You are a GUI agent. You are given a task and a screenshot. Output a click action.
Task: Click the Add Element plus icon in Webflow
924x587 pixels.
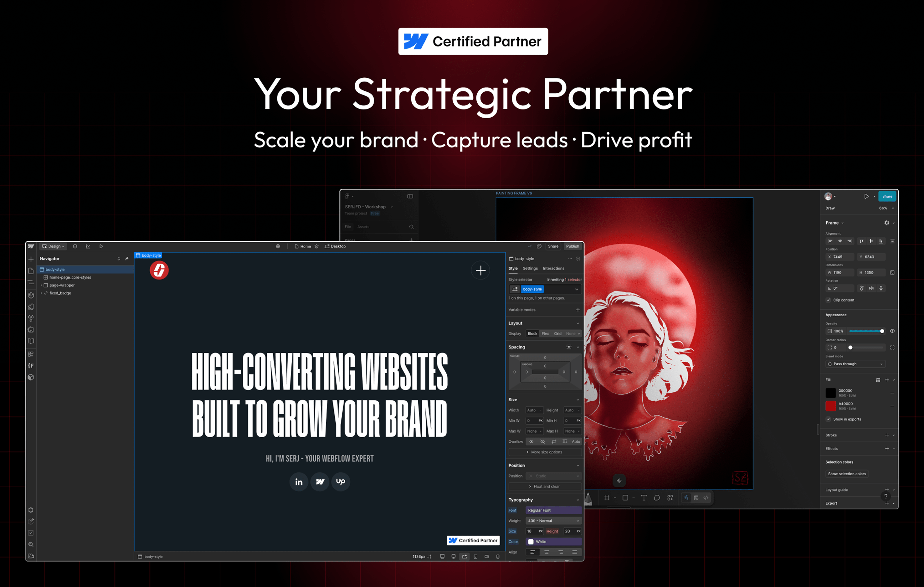[31, 259]
